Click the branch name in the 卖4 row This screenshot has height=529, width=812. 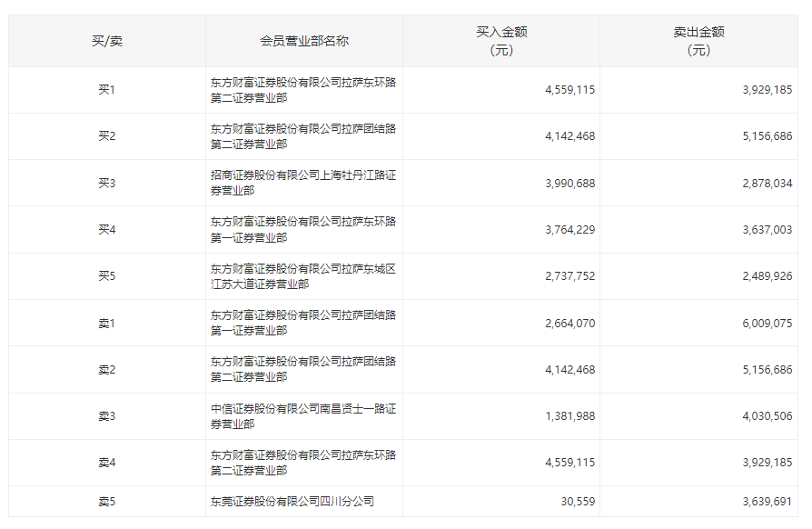click(x=303, y=463)
